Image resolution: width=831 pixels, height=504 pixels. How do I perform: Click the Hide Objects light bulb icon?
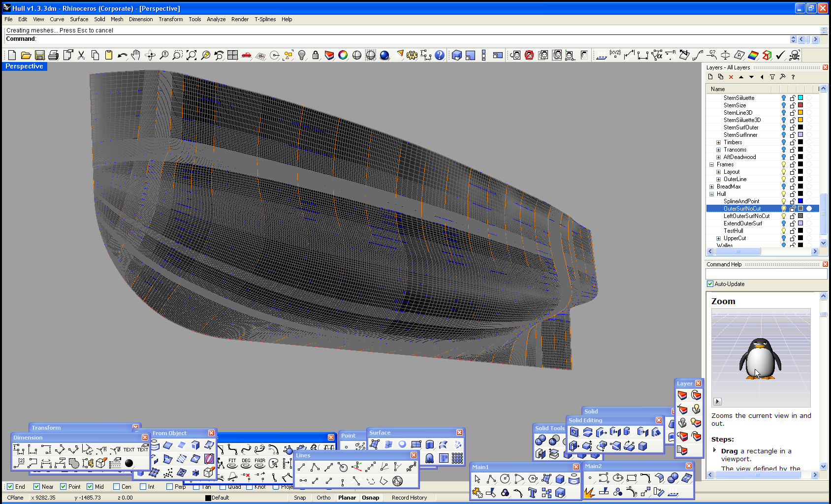pyautogui.click(x=302, y=55)
